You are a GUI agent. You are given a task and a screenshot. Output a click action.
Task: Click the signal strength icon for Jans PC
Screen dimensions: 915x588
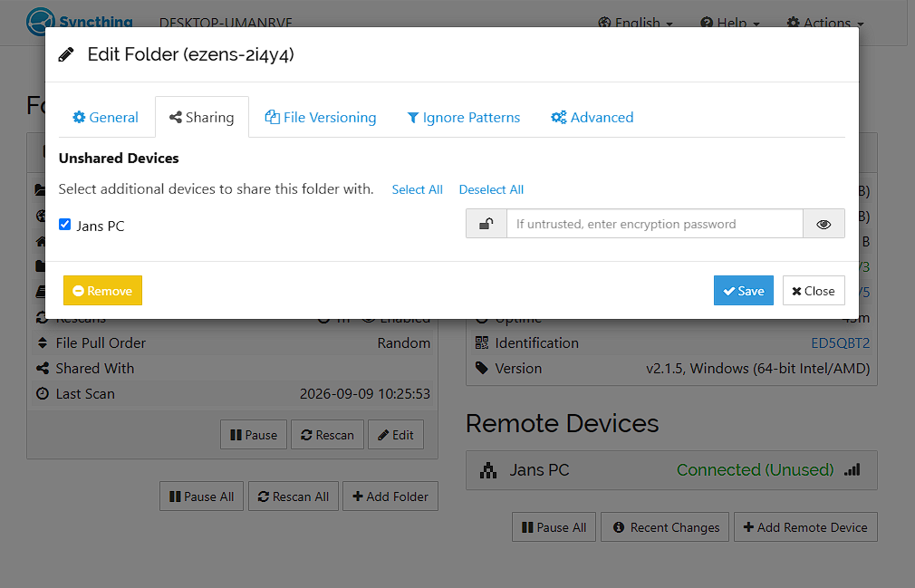pyautogui.click(x=852, y=469)
